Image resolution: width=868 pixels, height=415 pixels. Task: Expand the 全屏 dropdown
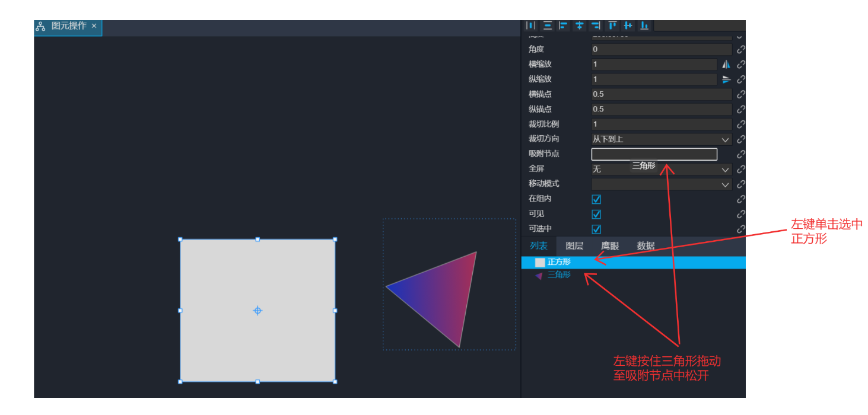(x=661, y=170)
